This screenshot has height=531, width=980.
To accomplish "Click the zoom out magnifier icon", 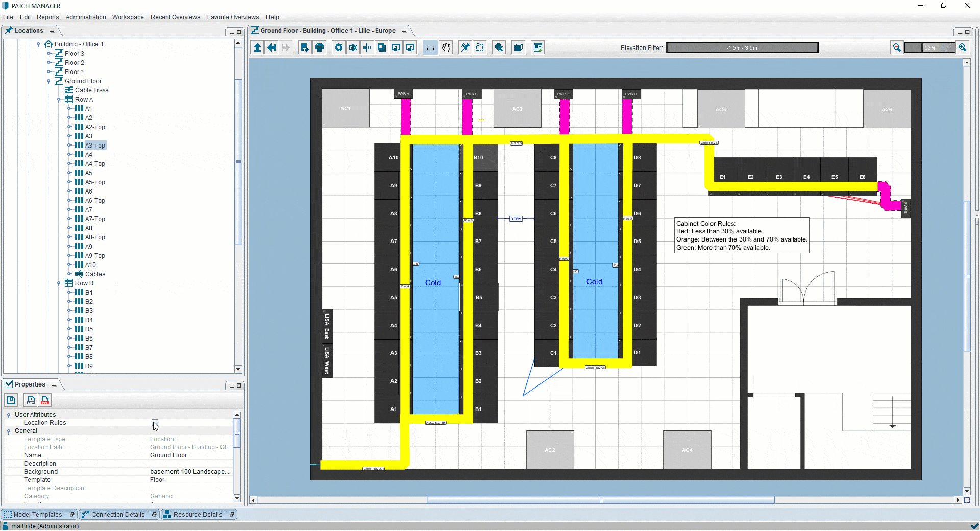I will coord(897,47).
